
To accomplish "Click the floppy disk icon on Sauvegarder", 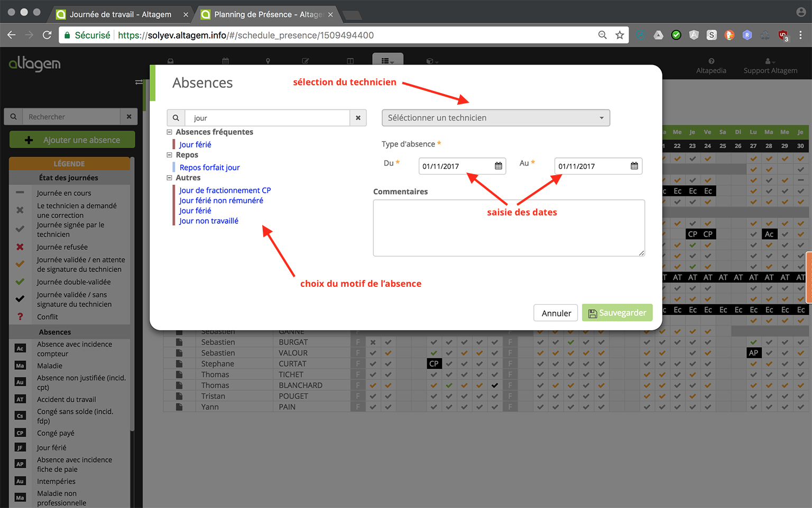I will (593, 313).
